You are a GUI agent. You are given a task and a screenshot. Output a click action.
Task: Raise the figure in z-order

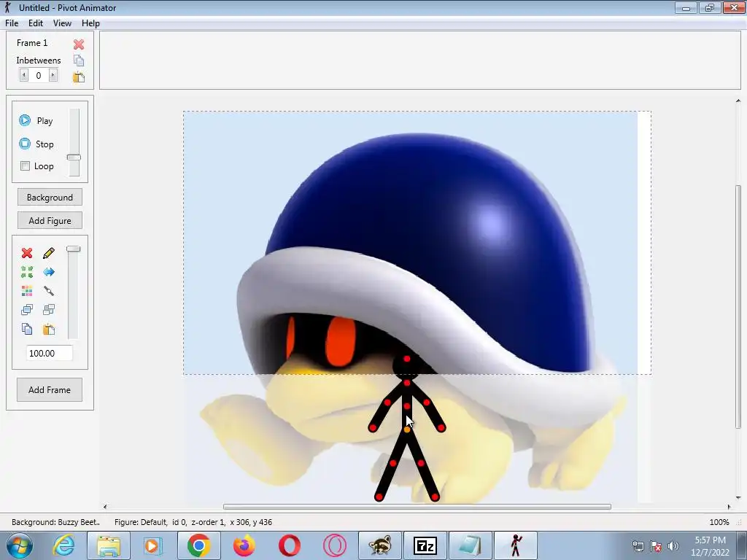[x=27, y=309]
